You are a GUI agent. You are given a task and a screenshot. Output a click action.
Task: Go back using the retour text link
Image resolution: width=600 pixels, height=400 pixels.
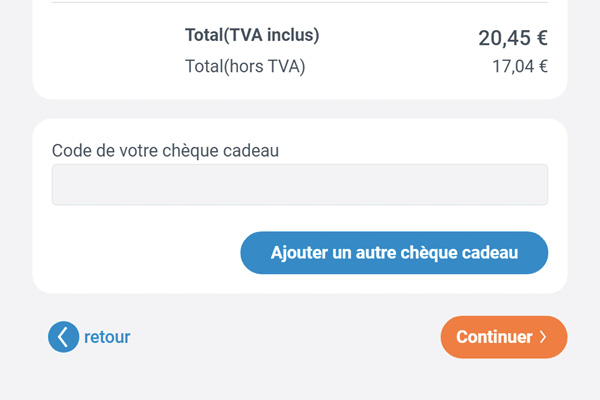pyautogui.click(x=107, y=337)
